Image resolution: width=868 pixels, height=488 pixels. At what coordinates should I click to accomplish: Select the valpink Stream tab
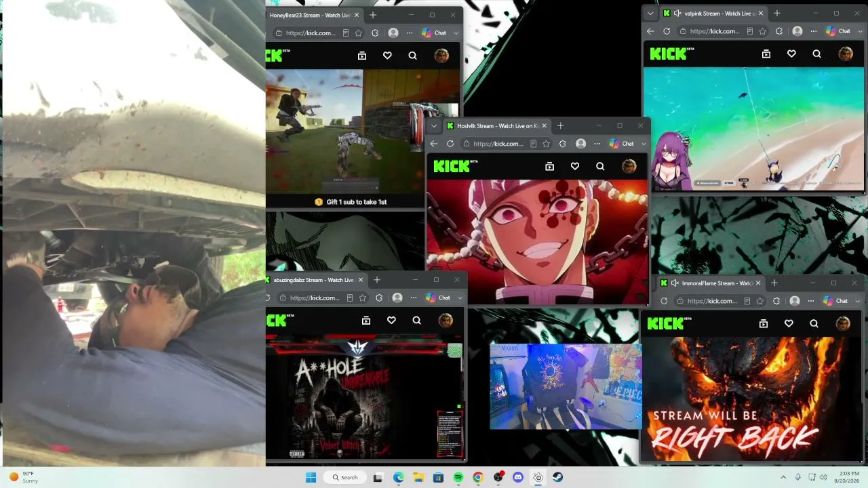click(713, 14)
